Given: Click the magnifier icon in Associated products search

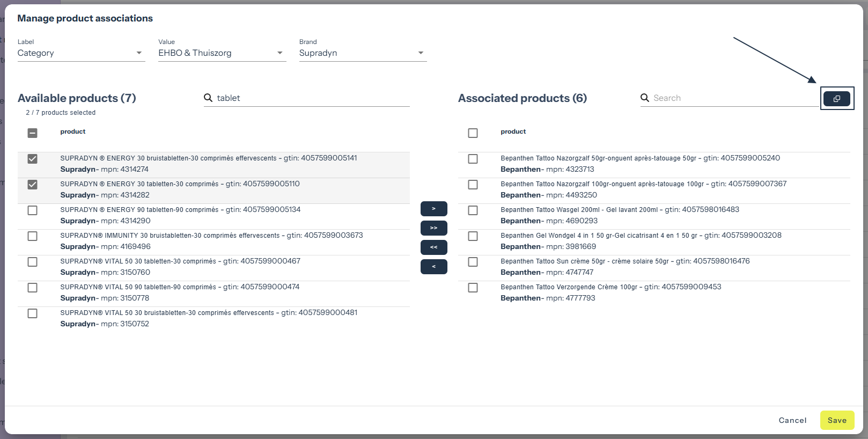Looking at the screenshot, I should tap(645, 98).
